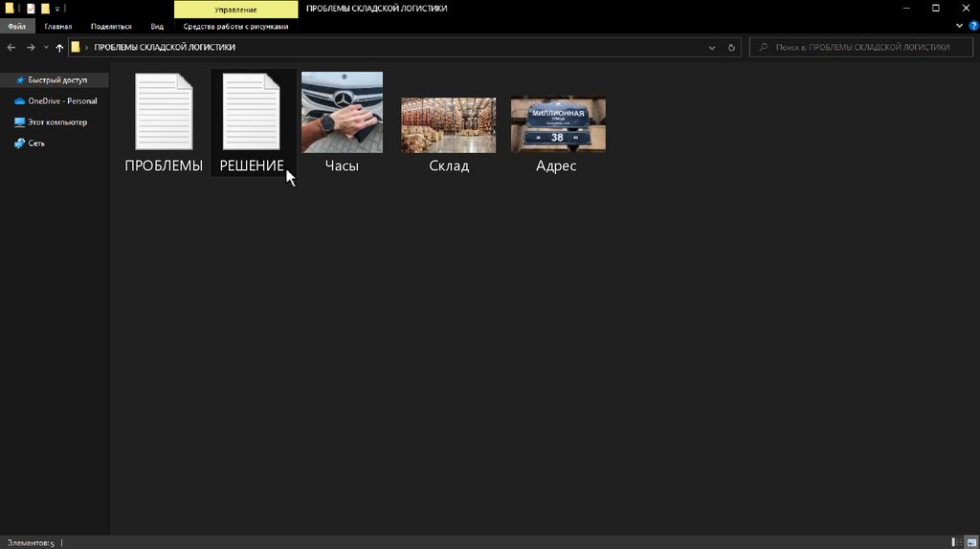980x549 pixels.
Task: Open Этот компьютер in the navigation pane
Action: pyautogui.click(x=56, y=122)
